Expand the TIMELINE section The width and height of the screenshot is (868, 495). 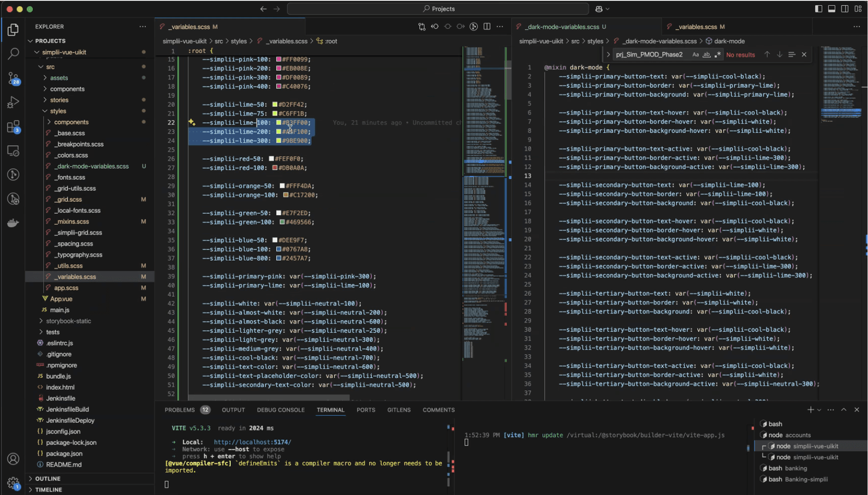pos(30,490)
